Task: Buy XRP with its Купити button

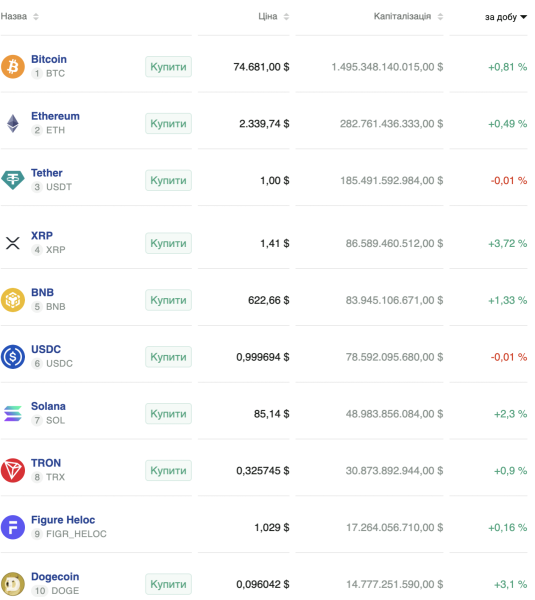Action: coord(168,243)
